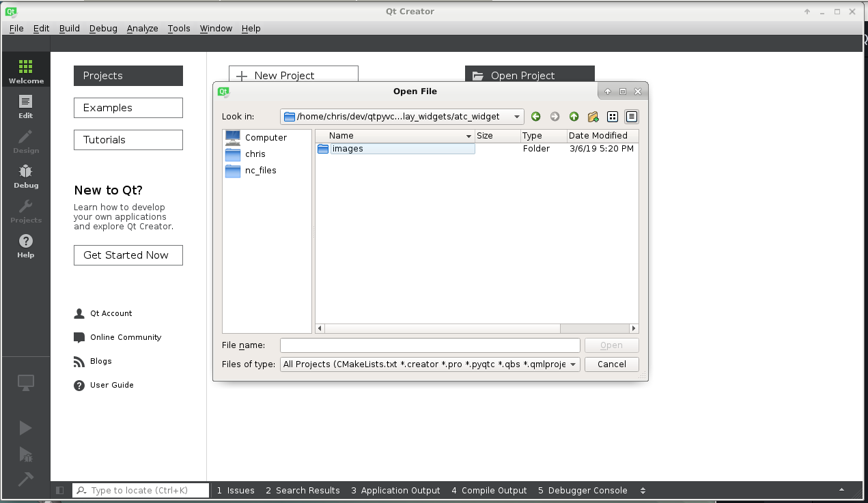The width and height of the screenshot is (868, 503).
Task: Click the scroll right arrow in file list
Action: coord(634,328)
